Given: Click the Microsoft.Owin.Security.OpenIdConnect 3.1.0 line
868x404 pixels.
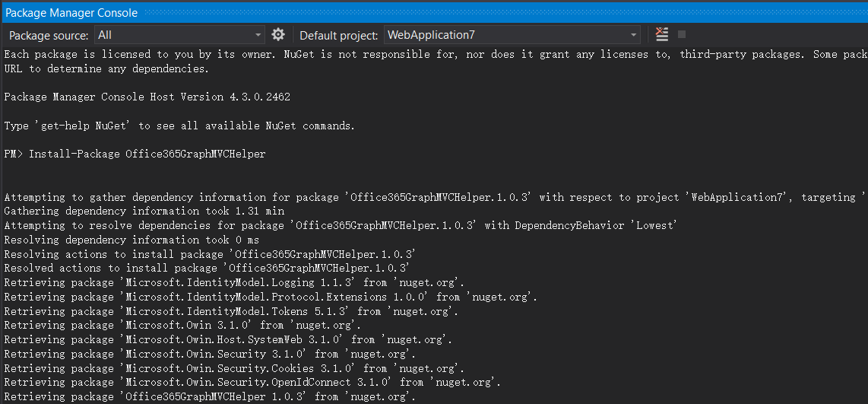Looking at the screenshot, I should coord(252,382).
